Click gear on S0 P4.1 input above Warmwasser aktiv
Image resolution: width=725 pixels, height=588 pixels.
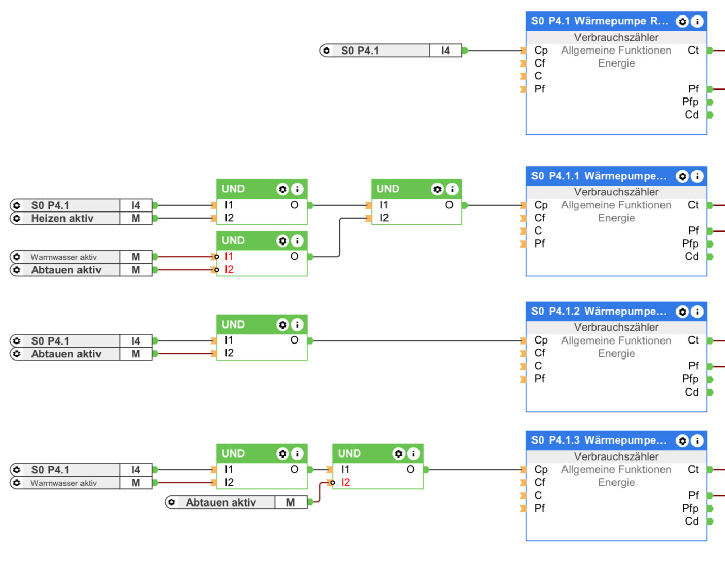(x=17, y=470)
